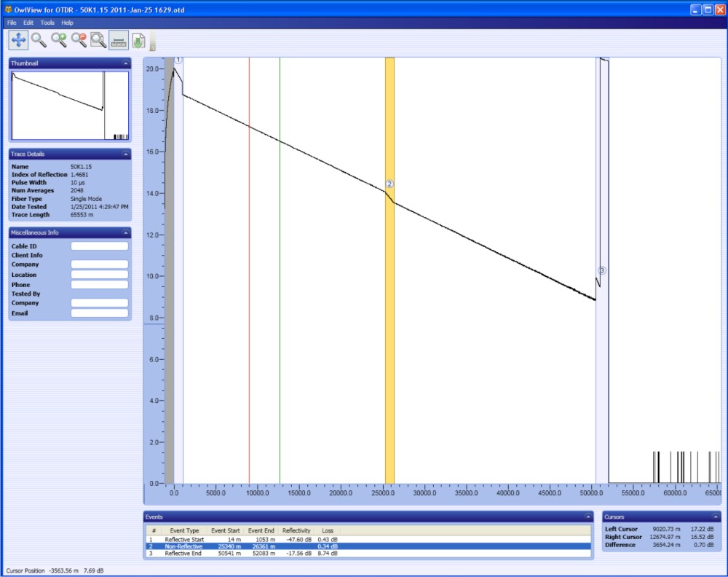The width and height of the screenshot is (728, 577).
Task: Collapse the Events panel
Action: pyautogui.click(x=589, y=517)
